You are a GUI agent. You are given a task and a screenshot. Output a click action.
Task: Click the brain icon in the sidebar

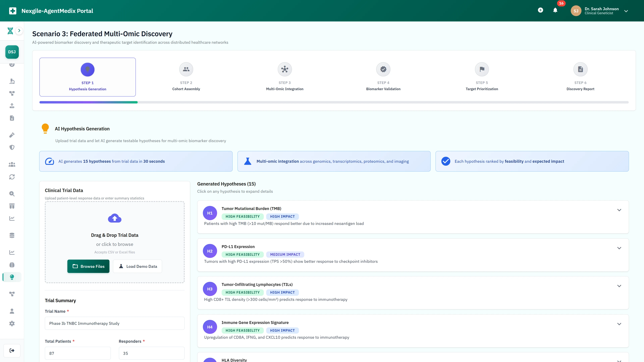click(12, 265)
